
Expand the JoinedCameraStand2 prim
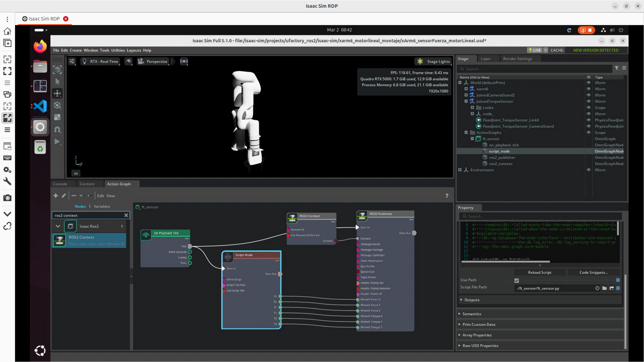coord(466,95)
